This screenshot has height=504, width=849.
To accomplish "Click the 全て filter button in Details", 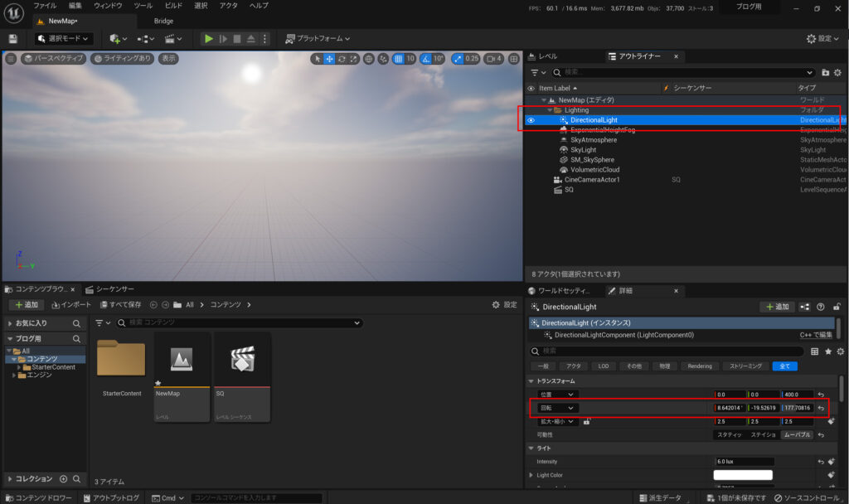I will (784, 366).
